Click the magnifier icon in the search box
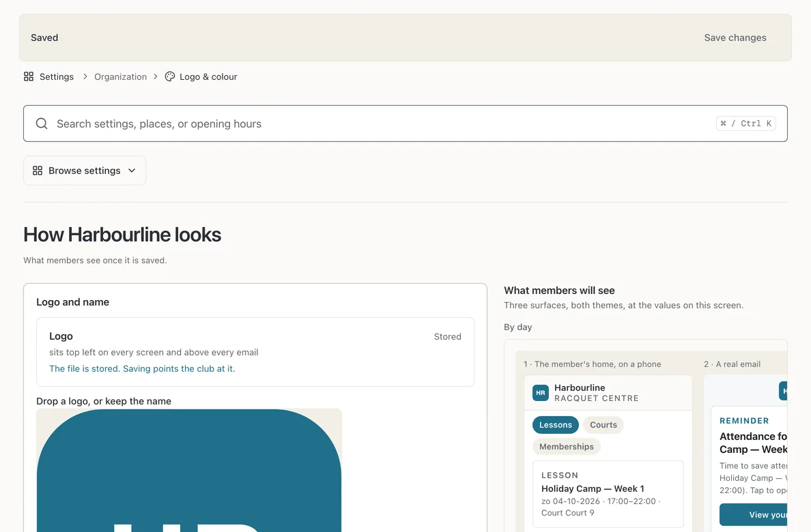811x532 pixels. click(x=42, y=123)
